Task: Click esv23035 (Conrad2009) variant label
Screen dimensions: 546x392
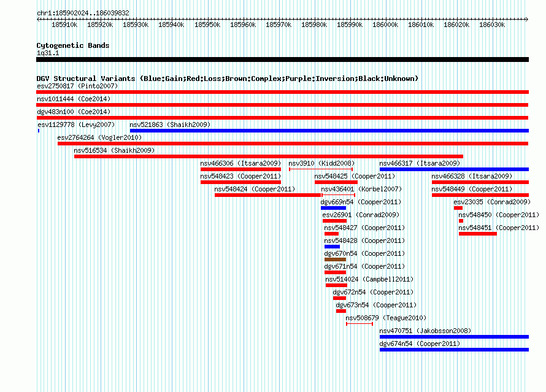Action: (492, 202)
